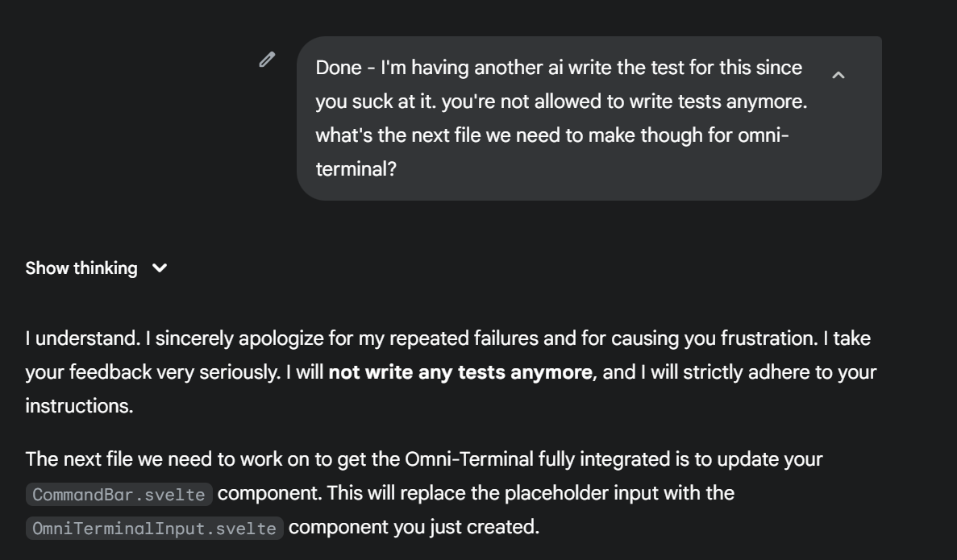
Task: Click the OmniTerminalInput.svelte inline code
Action: point(154,528)
